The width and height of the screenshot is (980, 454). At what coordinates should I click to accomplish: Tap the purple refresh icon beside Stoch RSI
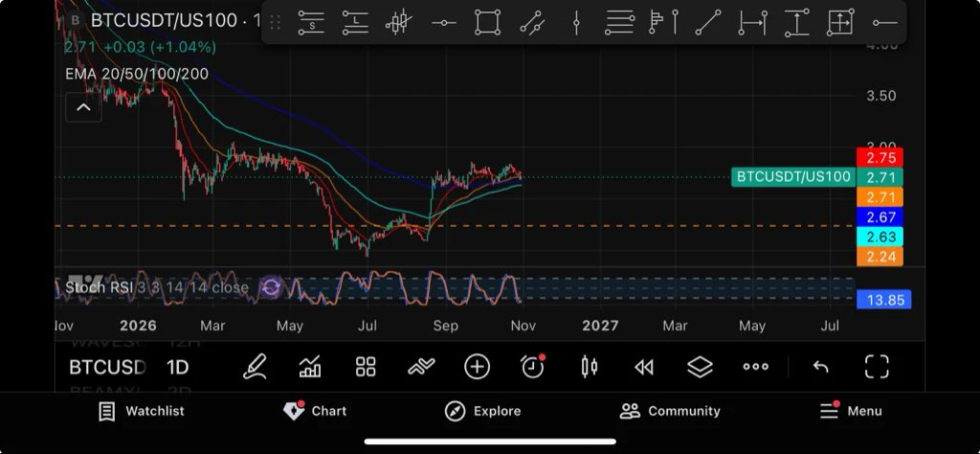(x=271, y=287)
